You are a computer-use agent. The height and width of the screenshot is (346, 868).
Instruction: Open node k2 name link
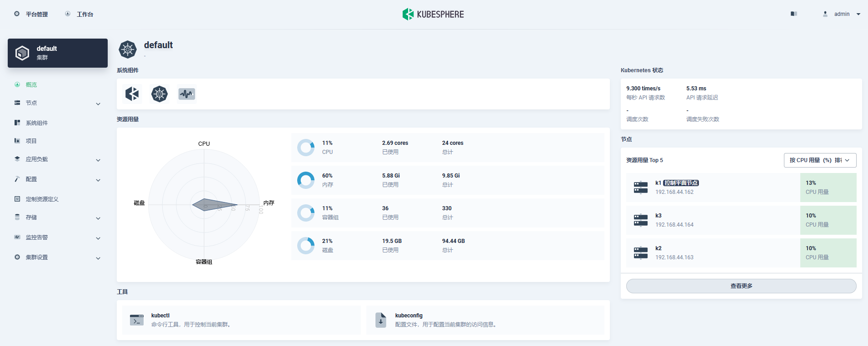(658, 248)
